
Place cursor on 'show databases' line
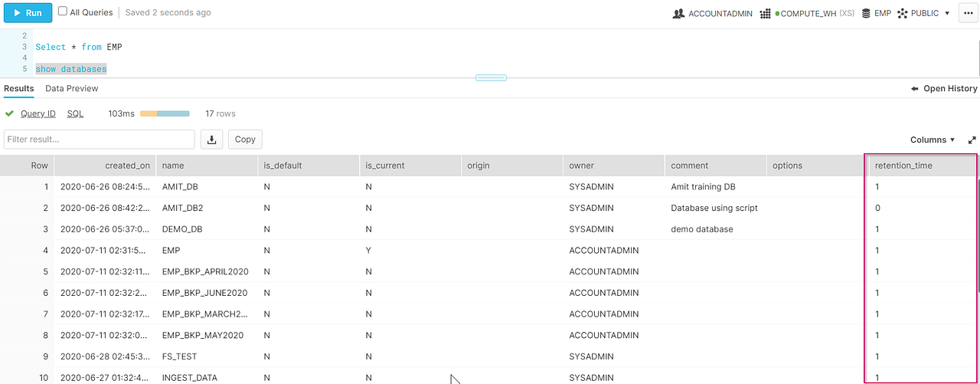[71, 69]
